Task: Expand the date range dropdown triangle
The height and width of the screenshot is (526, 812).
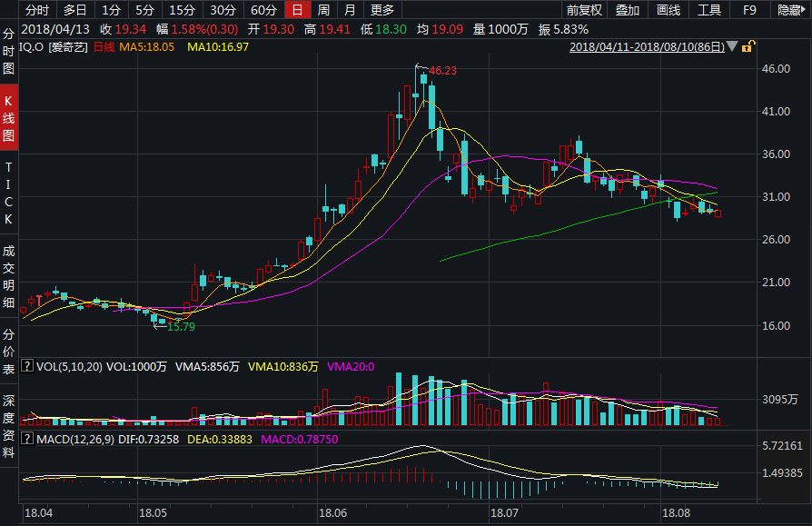Action: coord(732,46)
